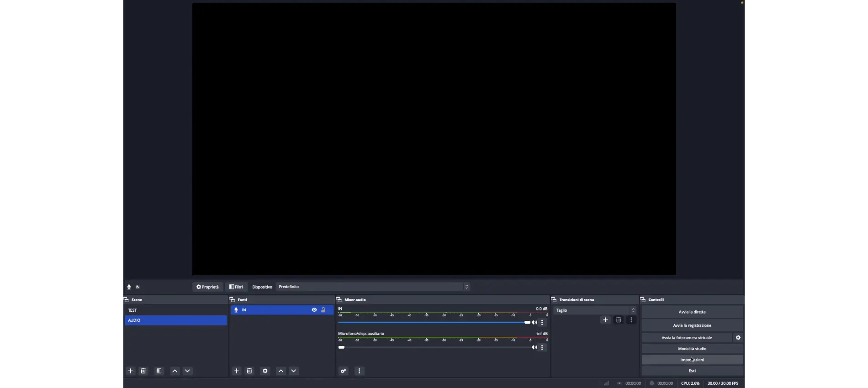Open scene filters icon in Scene panel
868x388 pixels.
click(x=159, y=371)
